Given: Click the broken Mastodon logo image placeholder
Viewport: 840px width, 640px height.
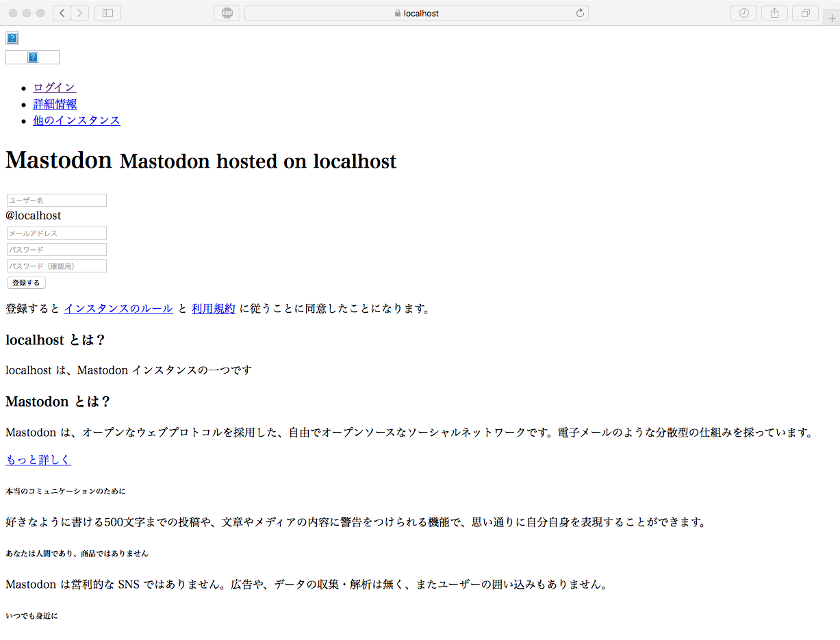Looking at the screenshot, I should 12,38.
